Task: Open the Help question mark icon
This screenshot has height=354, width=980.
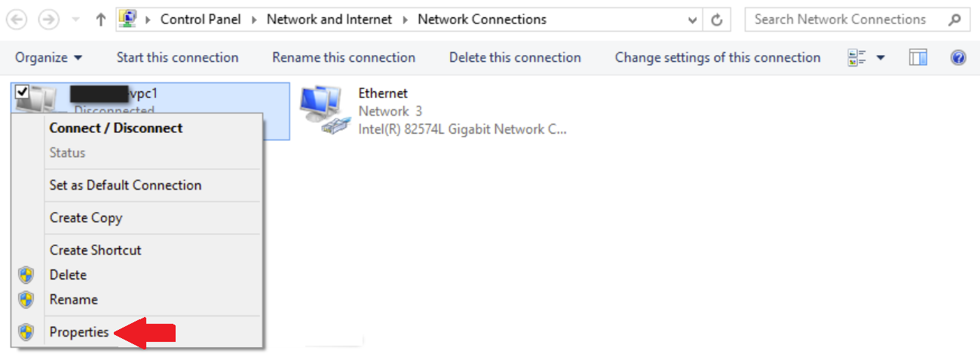Action: (958, 58)
